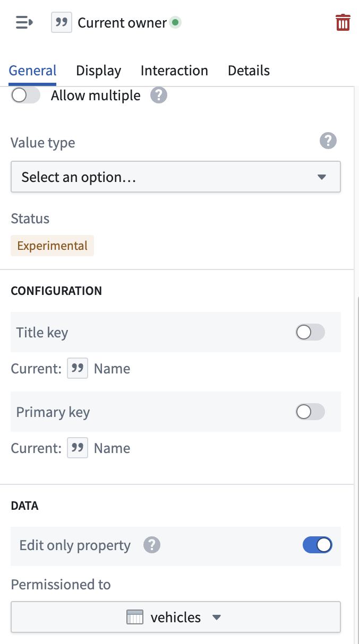Open the Details tab
Screen dimensions: 359x644
249,71
